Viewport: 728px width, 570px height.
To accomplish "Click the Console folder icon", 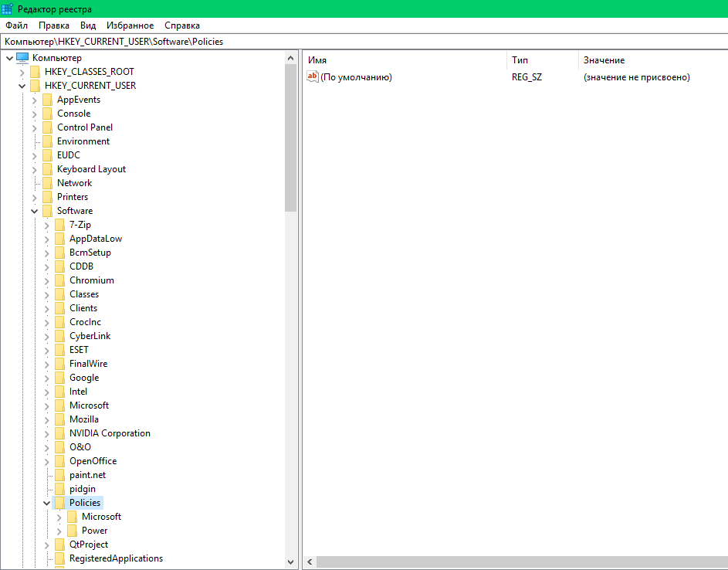I will 47,114.
